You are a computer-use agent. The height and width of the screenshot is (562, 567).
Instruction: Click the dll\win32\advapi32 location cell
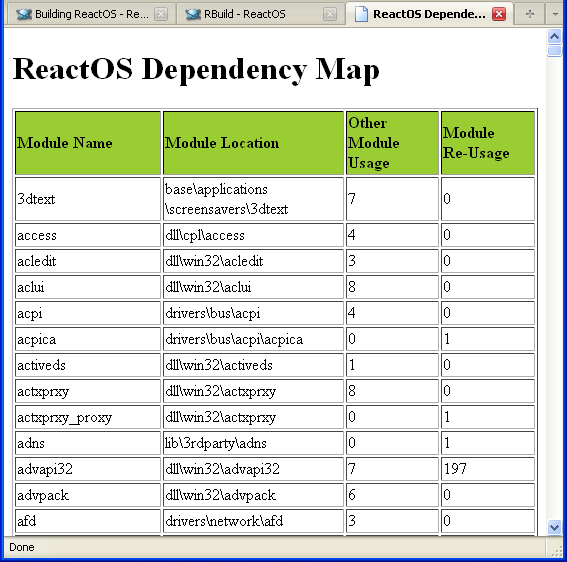(x=253, y=469)
